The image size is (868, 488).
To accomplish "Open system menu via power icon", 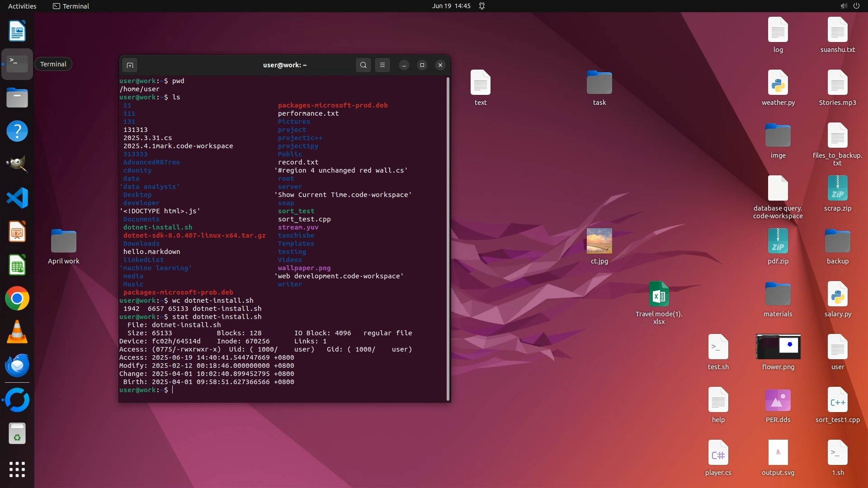I will pos(856,6).
